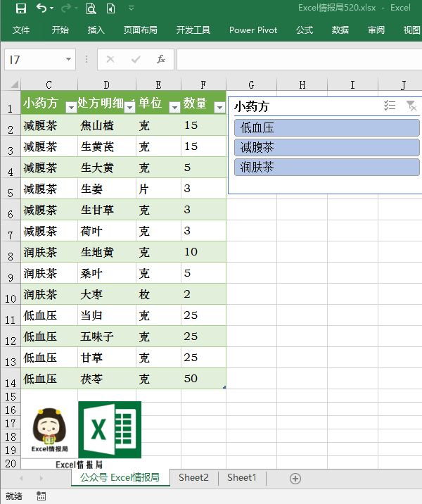
Task: Select 减腹茶 in the slicer
Action: (327, 148)
